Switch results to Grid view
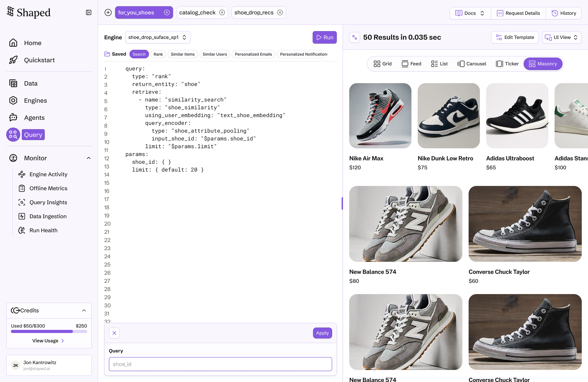 pyautogui.click(x=382, y=64)
